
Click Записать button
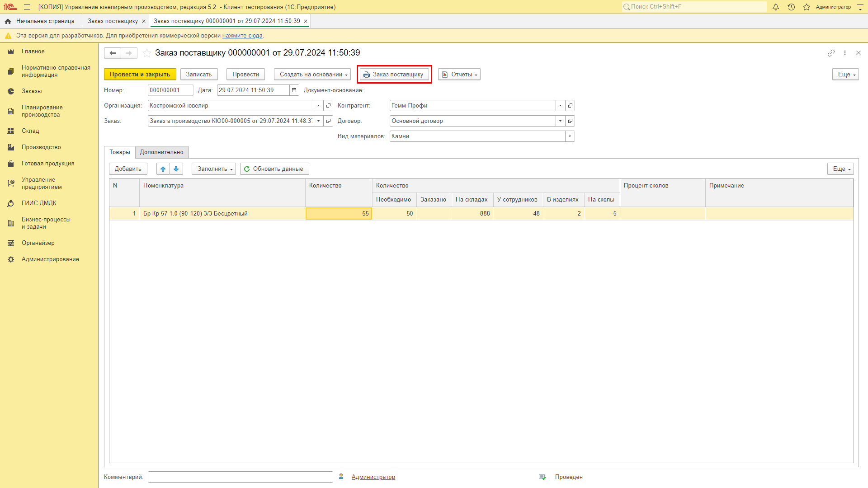point(199,75)
